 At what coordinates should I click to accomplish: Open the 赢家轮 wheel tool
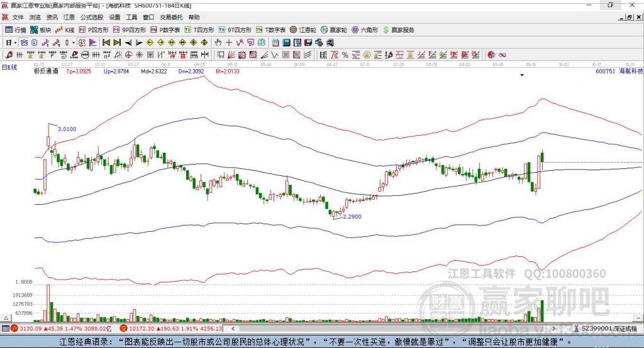[x=334, y=30]
